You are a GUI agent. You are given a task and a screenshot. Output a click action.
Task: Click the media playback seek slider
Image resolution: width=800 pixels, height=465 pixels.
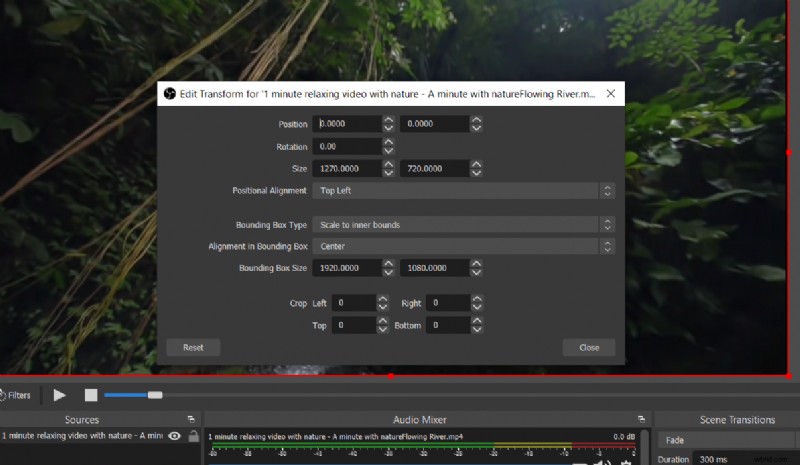[132, 395]
